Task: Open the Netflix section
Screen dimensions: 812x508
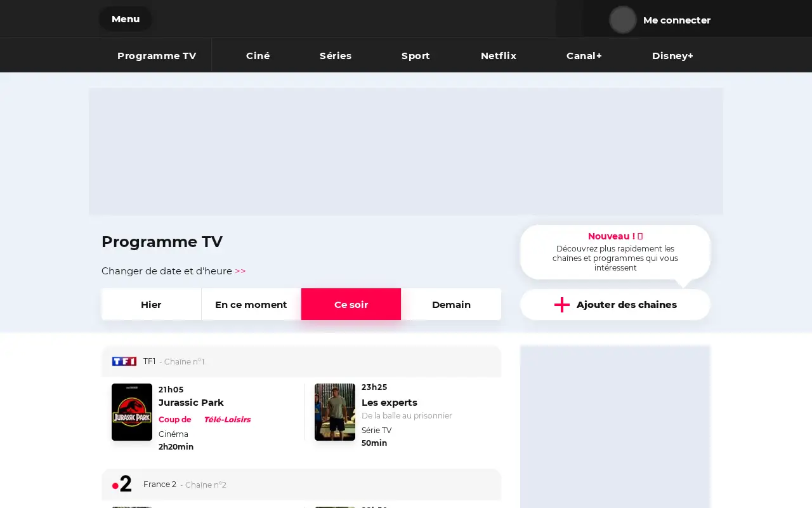Action: pos(499,56)
